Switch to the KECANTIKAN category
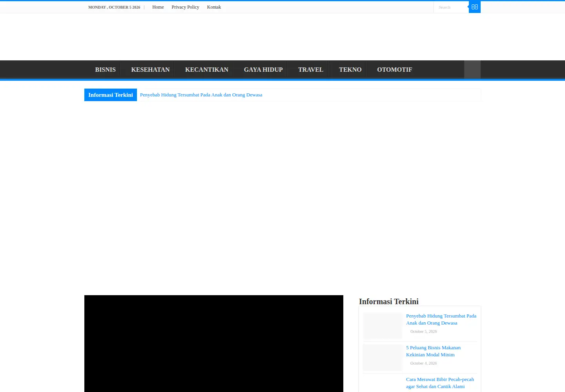The width and height of the screenshot is (565, 392). (x=207, y=70)
